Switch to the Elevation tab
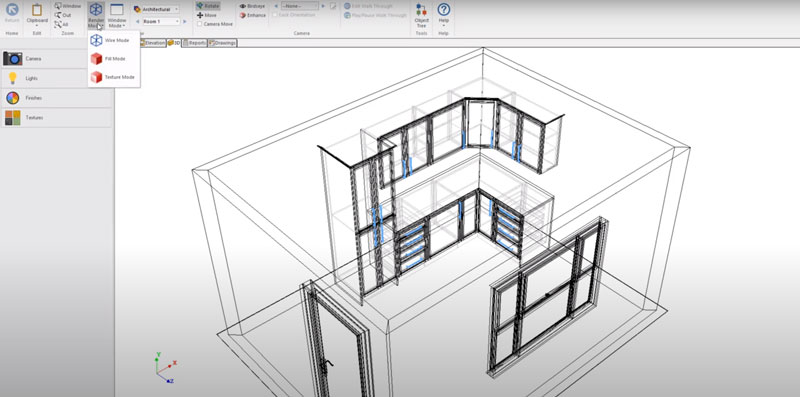The height and width of the screenshot is (397, 800). pos(153,43)
